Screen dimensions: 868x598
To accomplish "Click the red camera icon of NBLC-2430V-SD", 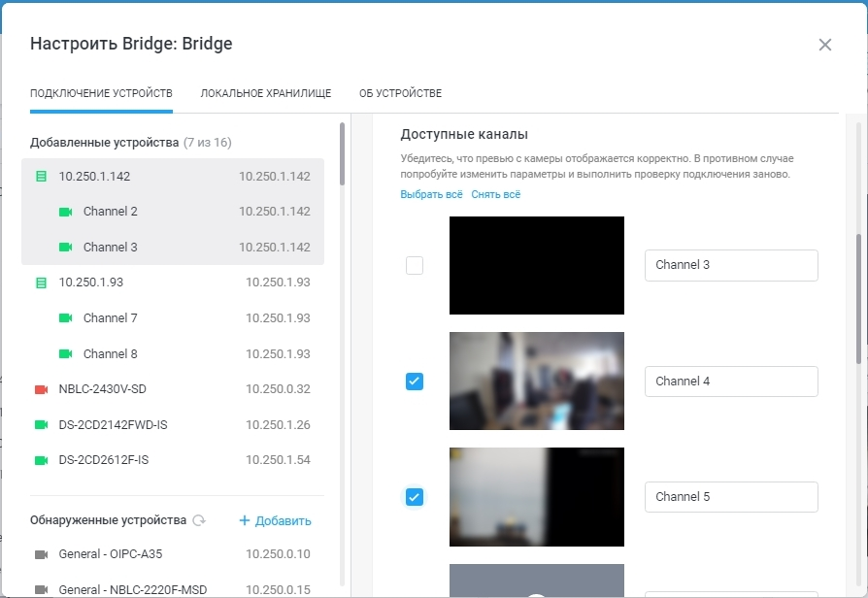I will (41, 390).
